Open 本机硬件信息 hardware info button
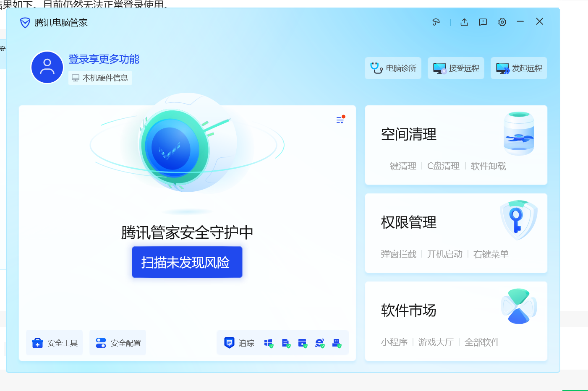 [x=100, y=78]
